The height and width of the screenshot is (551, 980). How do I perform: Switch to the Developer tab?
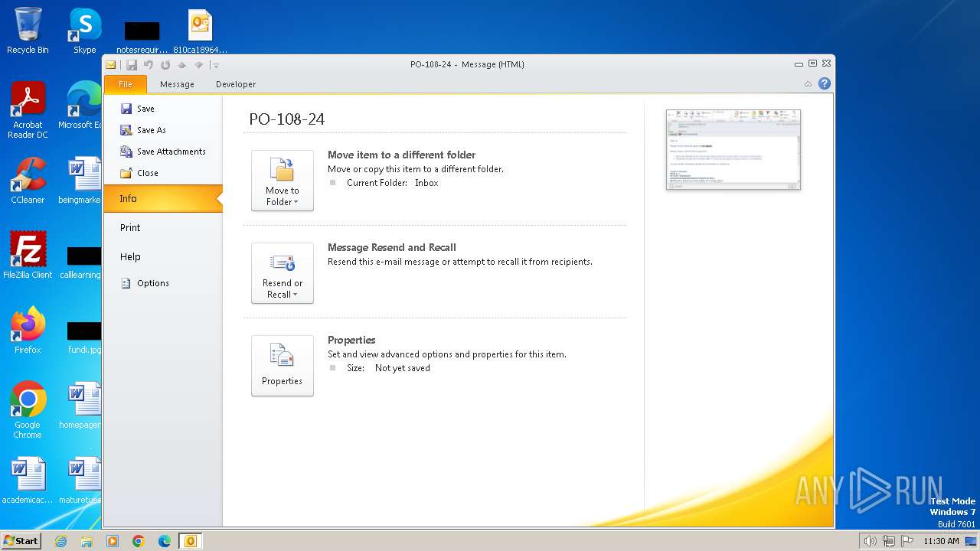coord(236,84)
